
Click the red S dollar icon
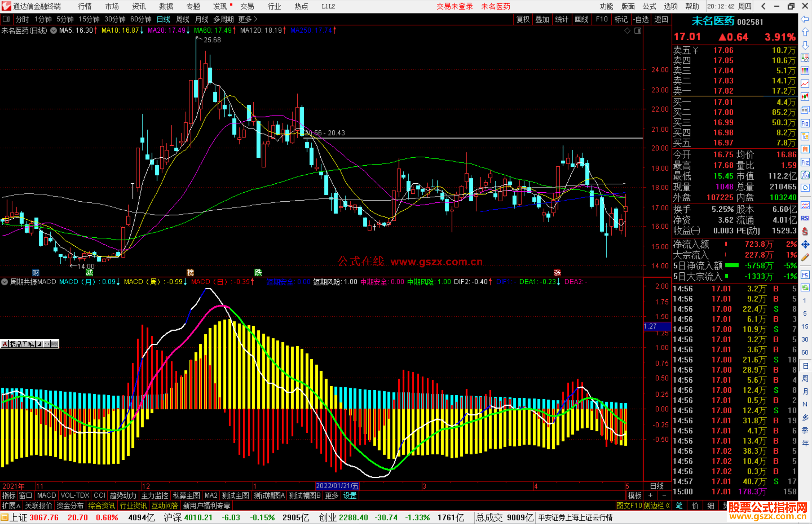click(x=805, y=231)
